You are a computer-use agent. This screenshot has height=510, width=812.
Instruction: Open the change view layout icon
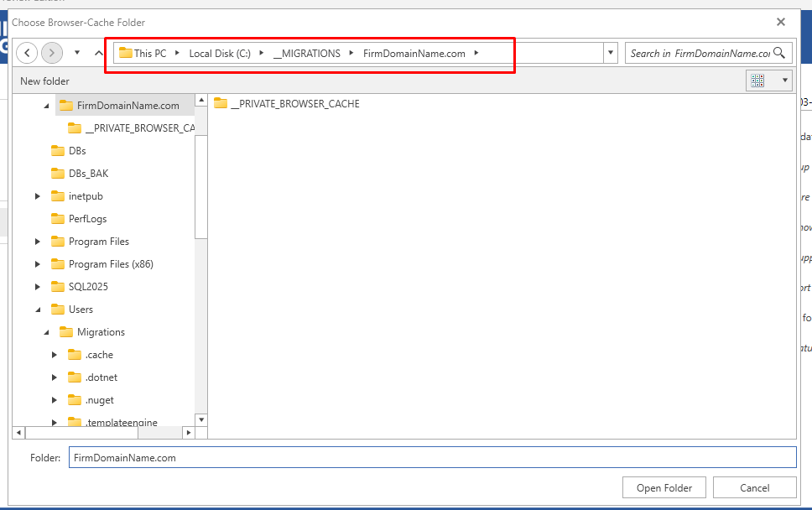[758, 81]
